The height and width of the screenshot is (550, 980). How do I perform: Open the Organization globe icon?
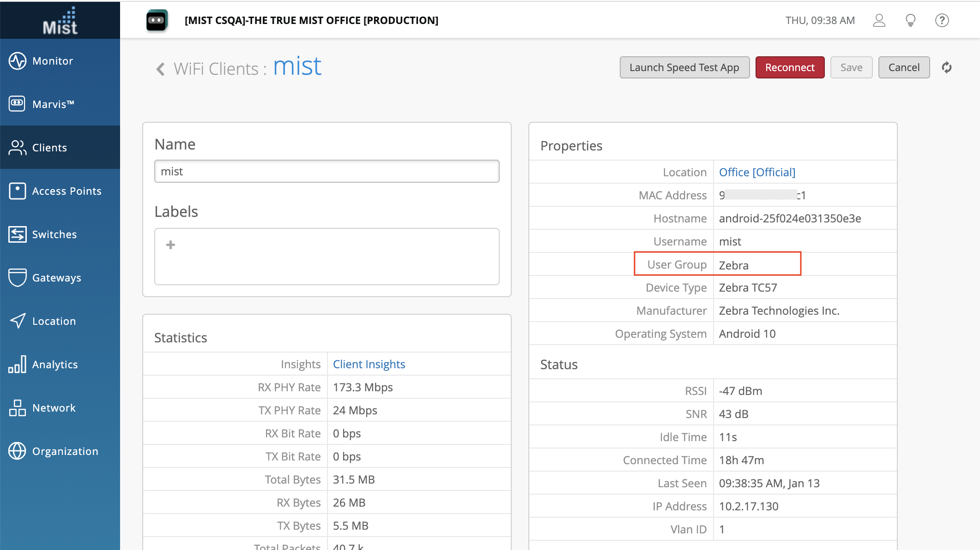pos(18,451)
